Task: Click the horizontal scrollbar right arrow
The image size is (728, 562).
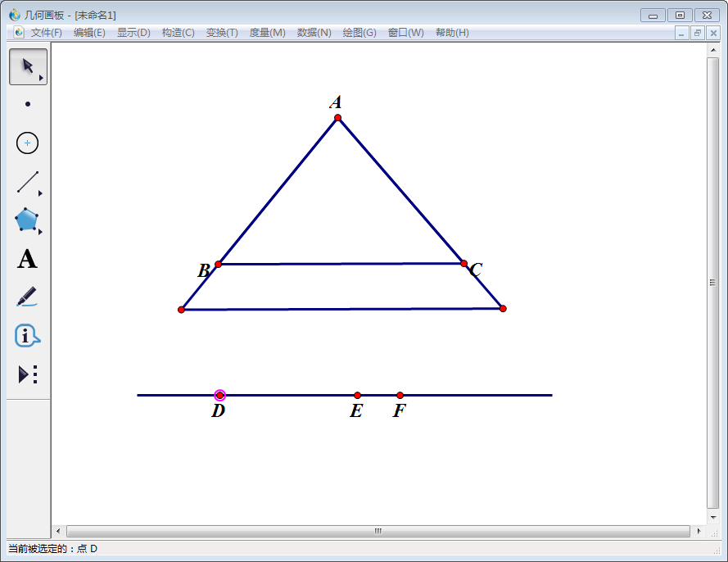Action: 699,531
